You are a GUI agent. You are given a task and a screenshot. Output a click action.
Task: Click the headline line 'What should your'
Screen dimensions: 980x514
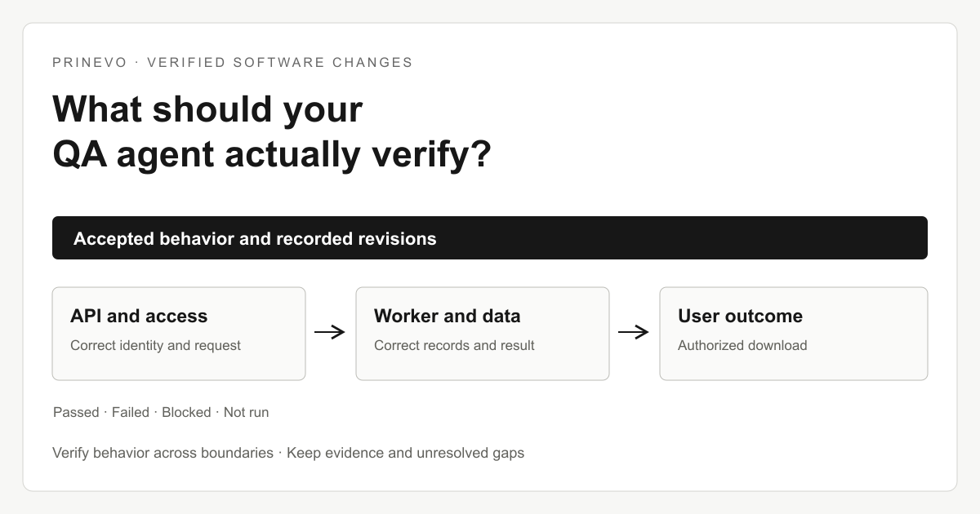(x=207, y=109)
